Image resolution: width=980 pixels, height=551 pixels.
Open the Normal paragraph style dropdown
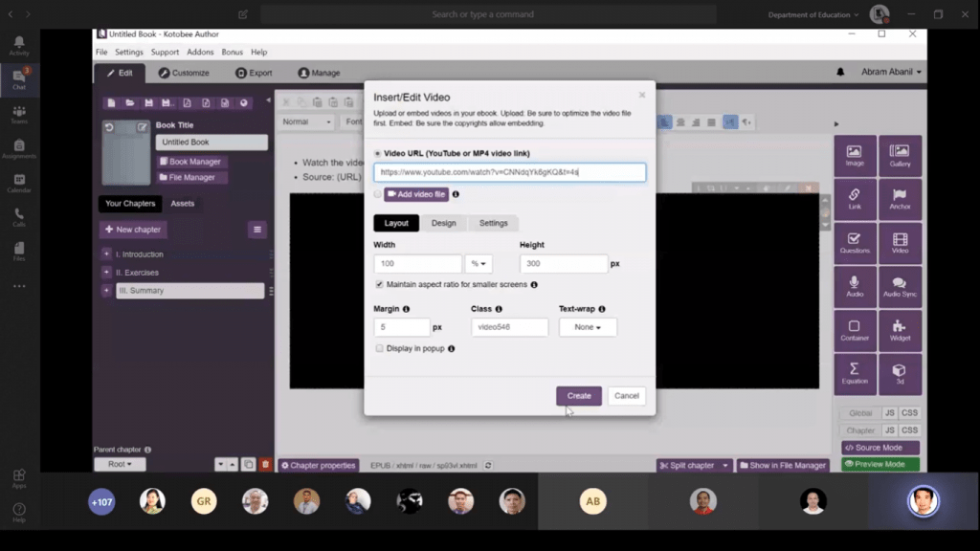coord(306,121)
